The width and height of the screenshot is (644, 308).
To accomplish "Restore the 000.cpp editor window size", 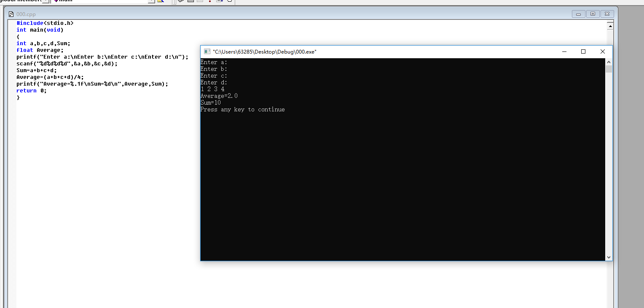I will point(593,14).
